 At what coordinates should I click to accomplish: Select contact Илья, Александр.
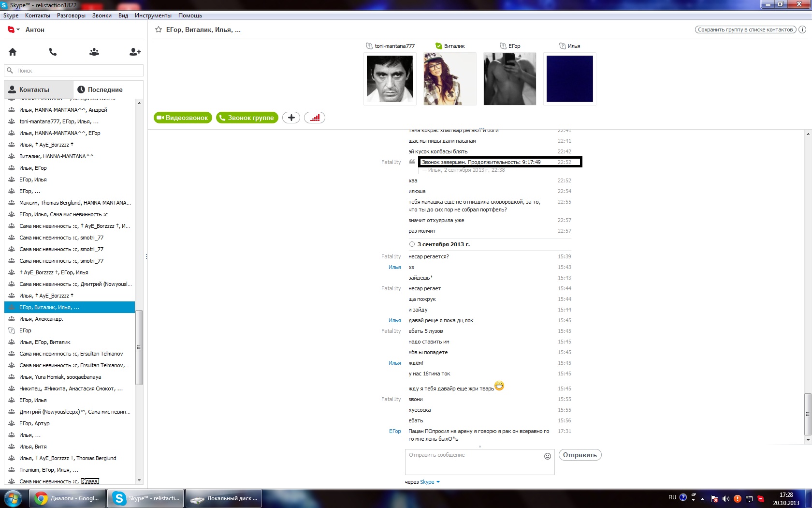pos(70,319)
